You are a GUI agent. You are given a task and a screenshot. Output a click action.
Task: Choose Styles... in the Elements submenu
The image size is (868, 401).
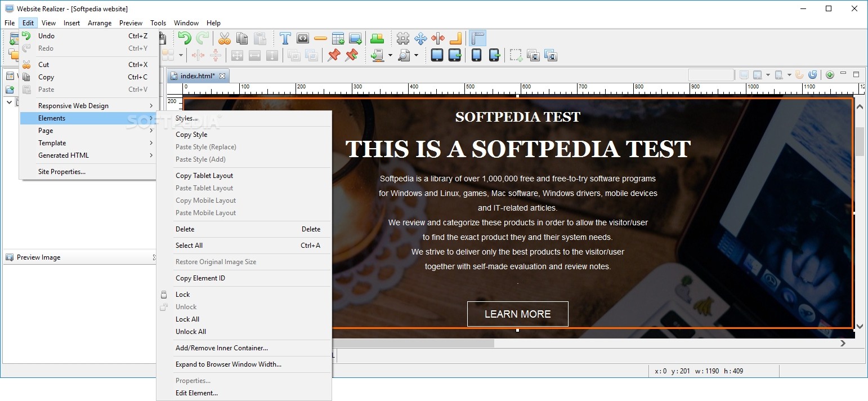(x=244, y=118)
